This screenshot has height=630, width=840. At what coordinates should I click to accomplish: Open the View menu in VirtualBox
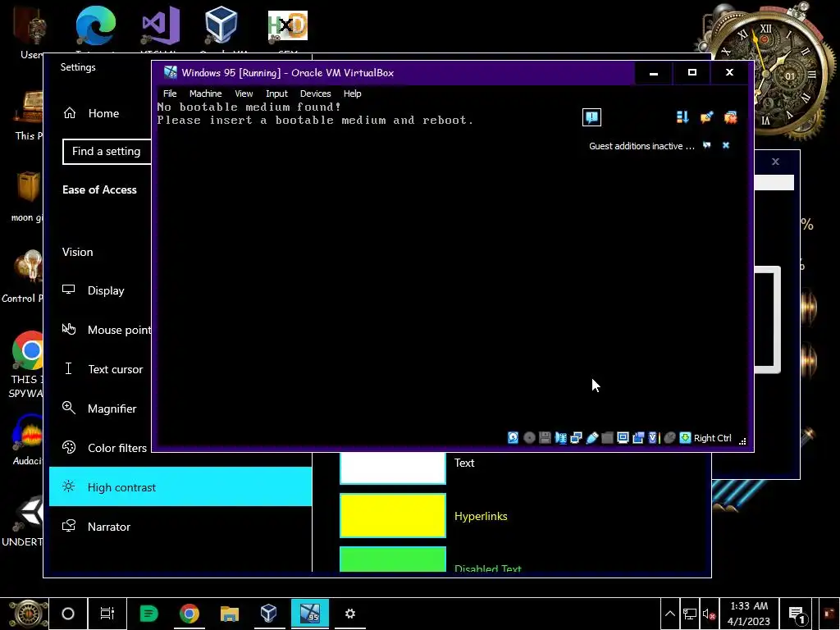point(244,94)
